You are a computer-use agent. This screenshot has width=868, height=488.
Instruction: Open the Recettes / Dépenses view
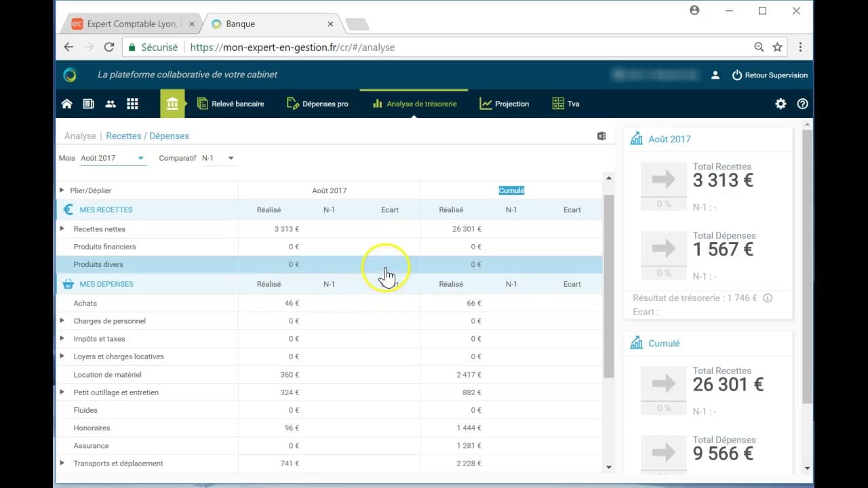147,136
